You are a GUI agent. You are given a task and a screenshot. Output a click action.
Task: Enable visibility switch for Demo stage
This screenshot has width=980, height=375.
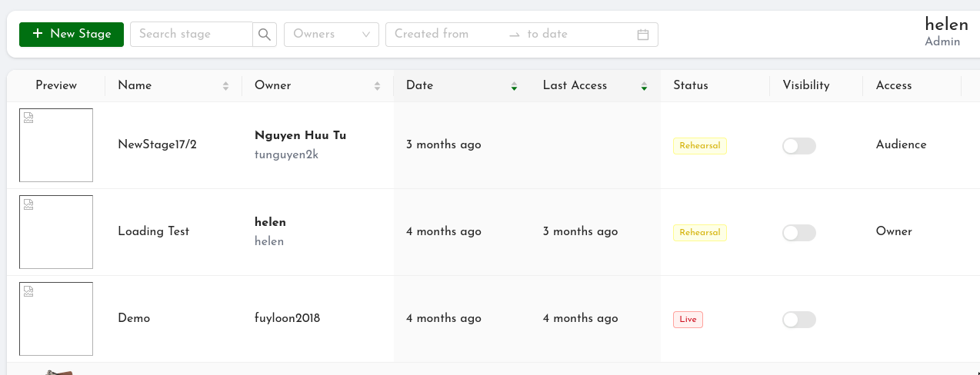(798, 320)
